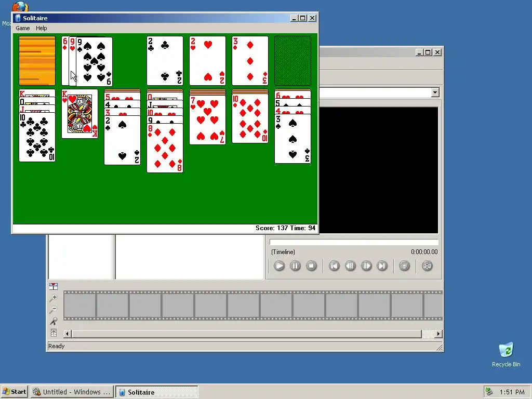Image resolution: width=532 pixels, height=399 pixels.
Task: Toggle the storyboard/timeline view icon
Action: click(x=54, y=286)
